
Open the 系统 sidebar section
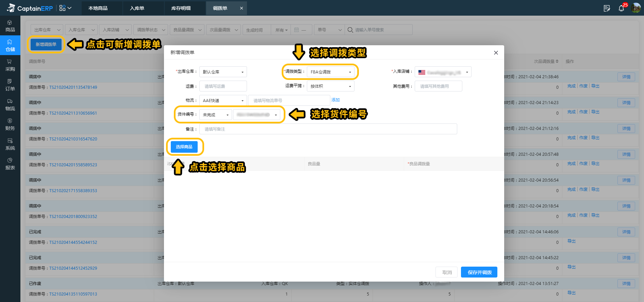pyautogui.click(x=10, y=144)
